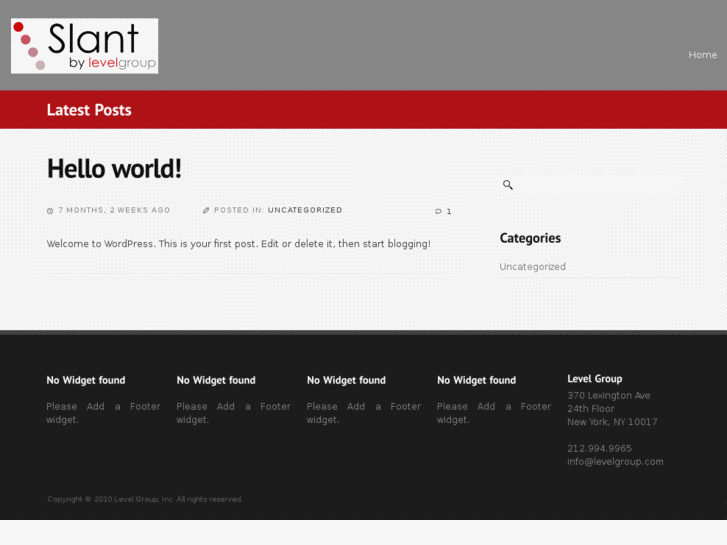Select the '7 months, 2 weeks ago' timestamp
The width and height of the screenshot is (727, 545).
click(114, 211)
